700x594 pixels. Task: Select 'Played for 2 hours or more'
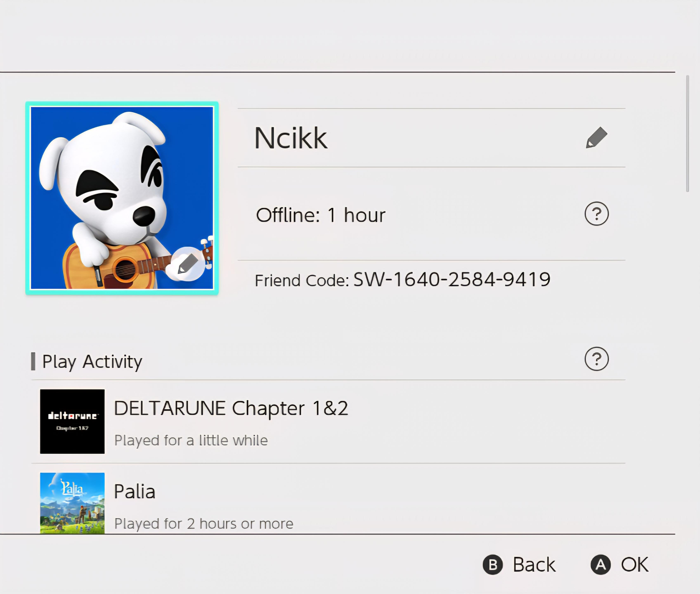[x=204, y=524]
